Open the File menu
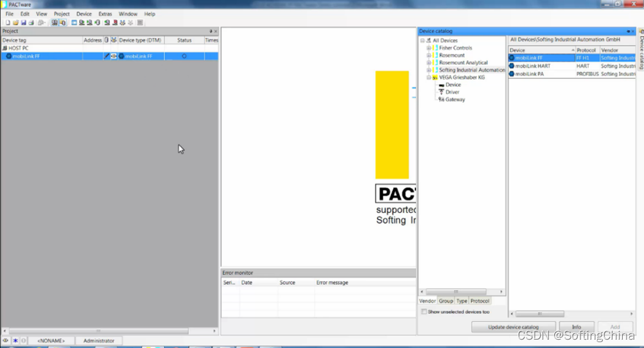 (x=10, y=14)
